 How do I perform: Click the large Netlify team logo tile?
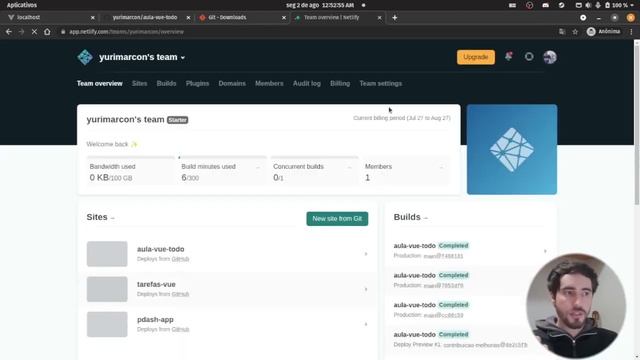click(512, 149)
